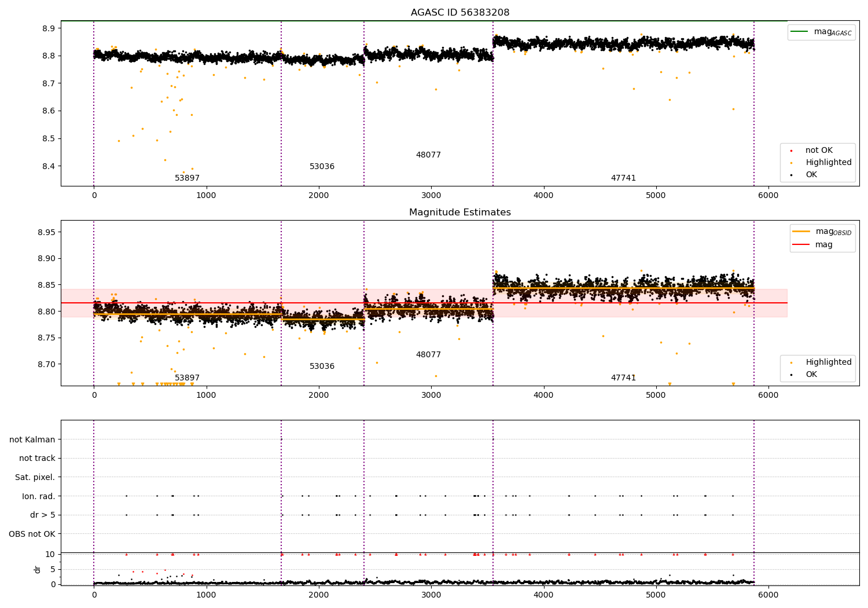Click the rotated 'dr' axis label
Viewport: 868px width, 608px height.
point(38,569)
